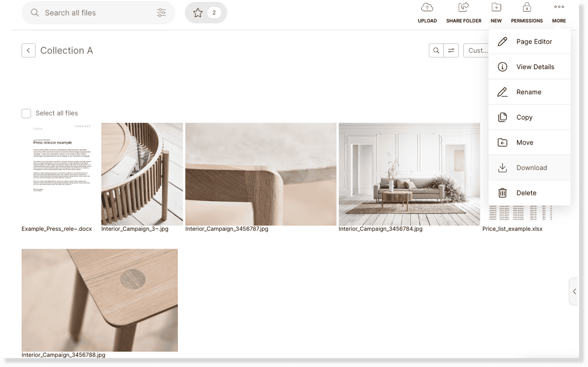The height and width of the screenshot is (367, 588).
Task: Open the Cust... custom view dropdown
Action: (x=477, y=50)
